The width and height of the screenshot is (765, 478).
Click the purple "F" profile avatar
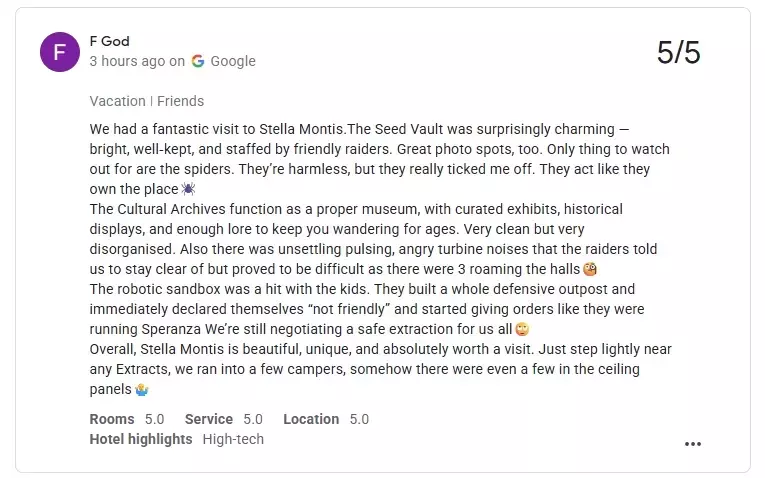tap(59, 52)
